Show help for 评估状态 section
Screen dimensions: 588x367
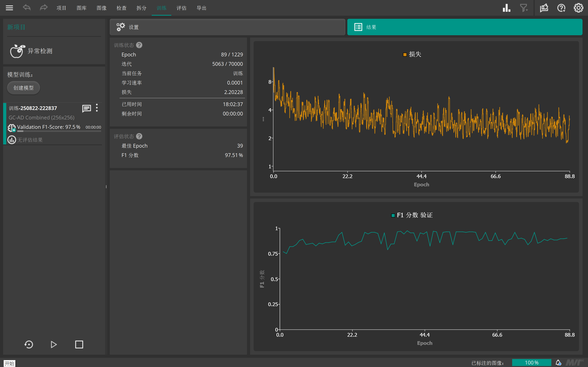(x=139, y=136)
